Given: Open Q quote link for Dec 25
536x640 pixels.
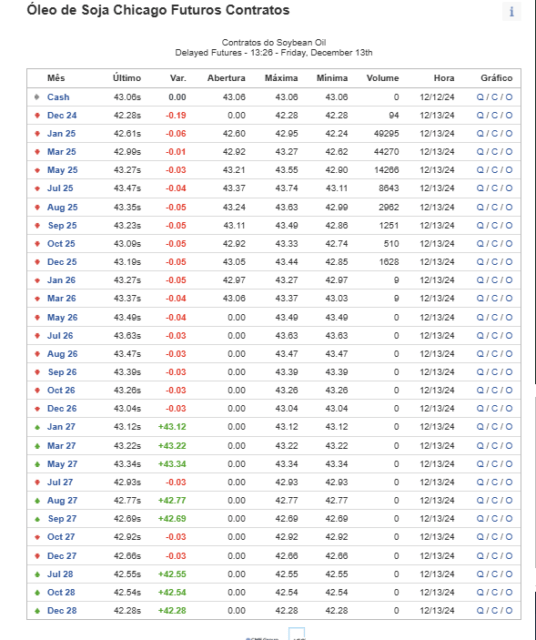Looking at the screenshot, I should (480, 262).
